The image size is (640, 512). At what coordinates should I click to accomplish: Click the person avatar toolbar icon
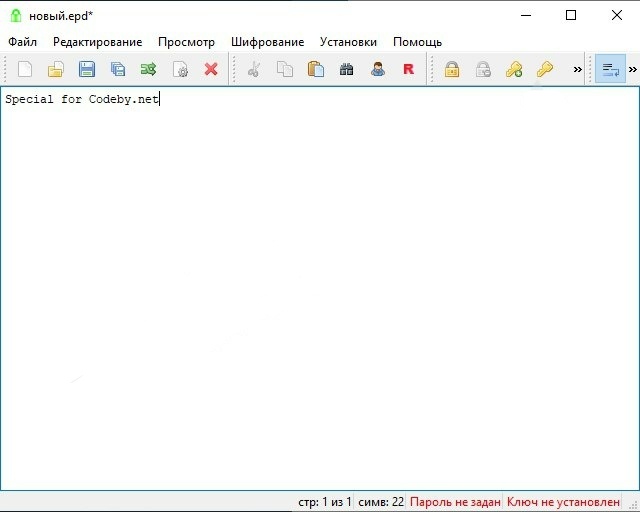pos(378,69)
